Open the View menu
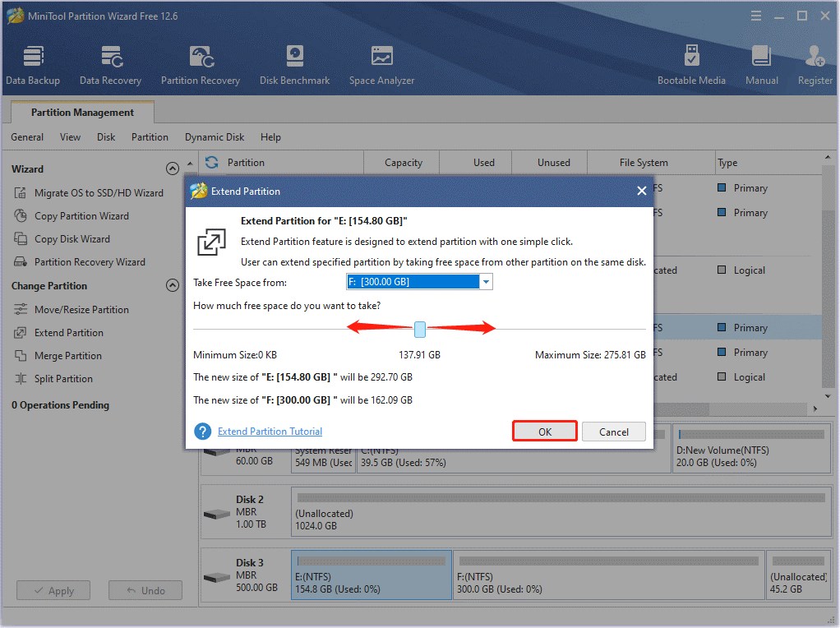 click(x=70, y=137)
